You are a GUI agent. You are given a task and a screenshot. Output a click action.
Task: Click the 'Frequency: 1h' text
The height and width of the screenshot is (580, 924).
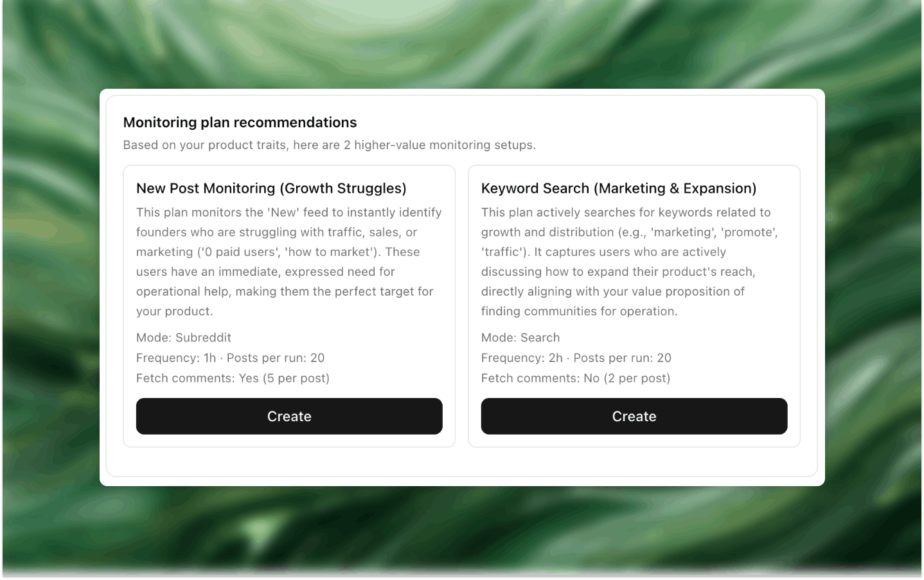(x=176, y=358)
